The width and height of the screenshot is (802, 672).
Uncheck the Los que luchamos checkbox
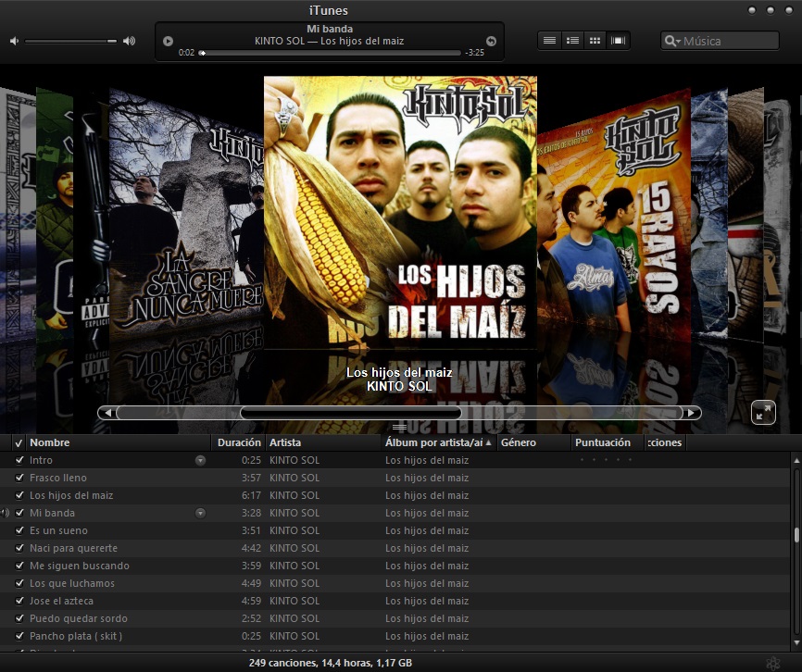[19, 583]
